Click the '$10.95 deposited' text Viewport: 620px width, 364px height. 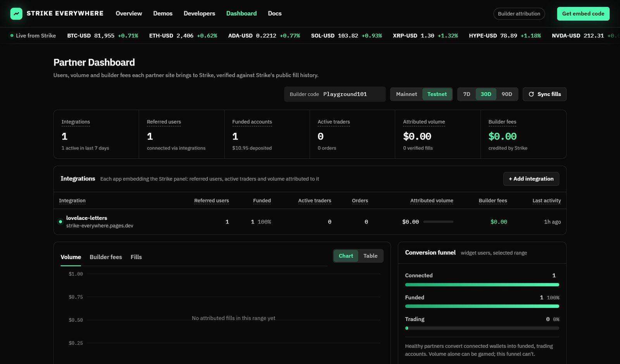[252, 148]
